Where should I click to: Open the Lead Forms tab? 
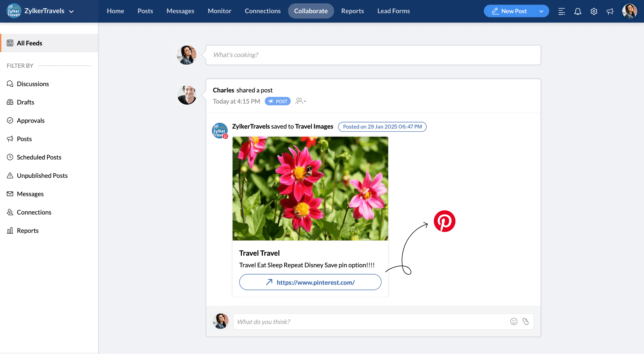click(x=393, y=11)
